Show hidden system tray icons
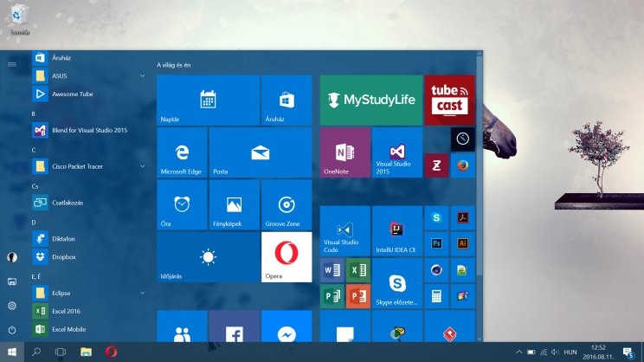This screenshot has height=362, width=644. 519,352
